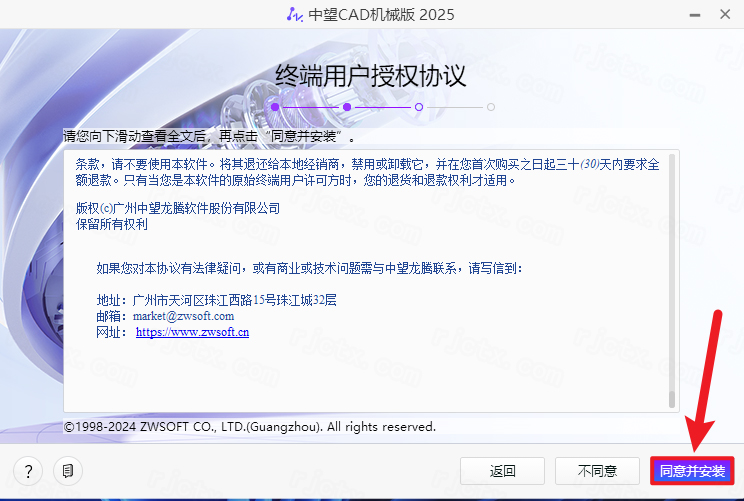This screenshot has width=744, height=501.
Task: Click the fourth, final step circle
Action: (x=491, y=106)
